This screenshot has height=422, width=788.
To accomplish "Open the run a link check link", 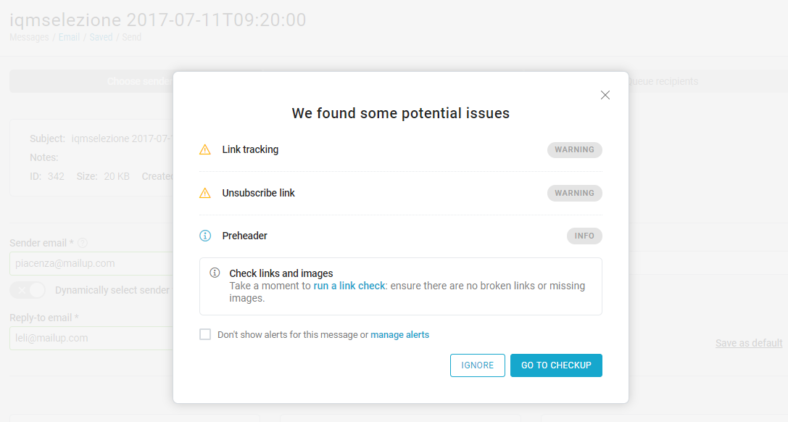I will 349,286.
